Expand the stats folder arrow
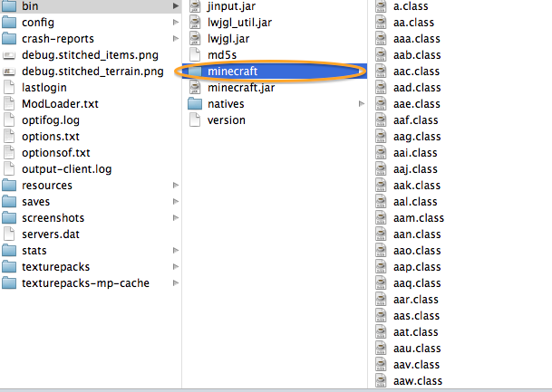552x392 pixels. pyautogui.click(x=175, y=250)
